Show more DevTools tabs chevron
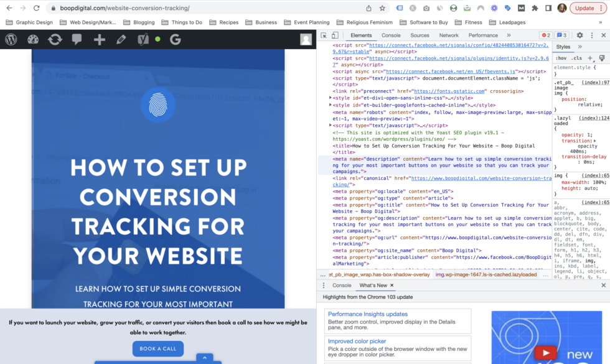610x364 pixels. tap(509, 35)
